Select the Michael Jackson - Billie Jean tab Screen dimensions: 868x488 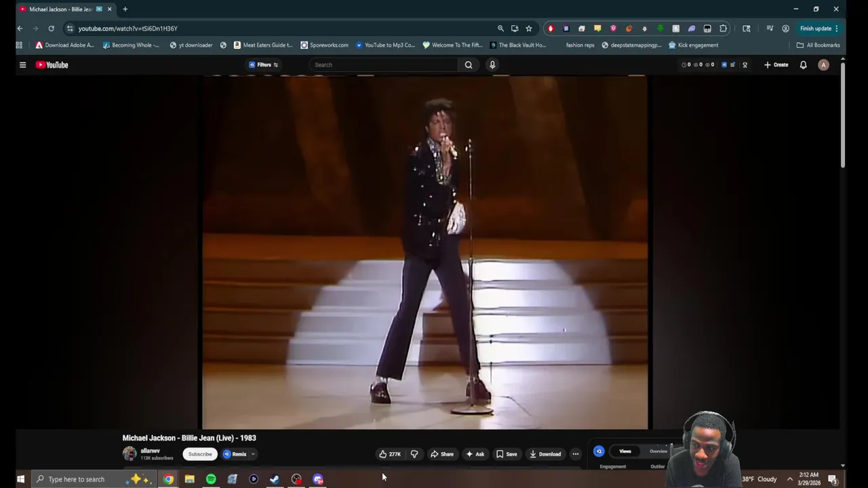click(65, 9)
